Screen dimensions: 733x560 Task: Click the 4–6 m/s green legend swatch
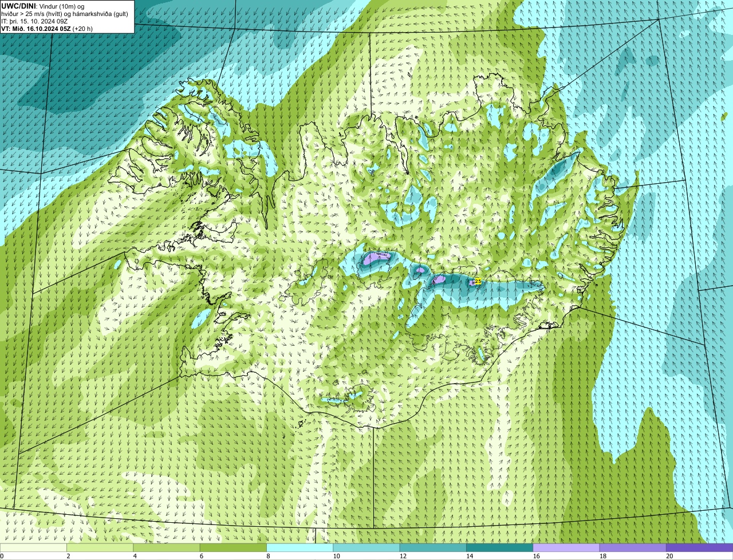tap(167, 547)
